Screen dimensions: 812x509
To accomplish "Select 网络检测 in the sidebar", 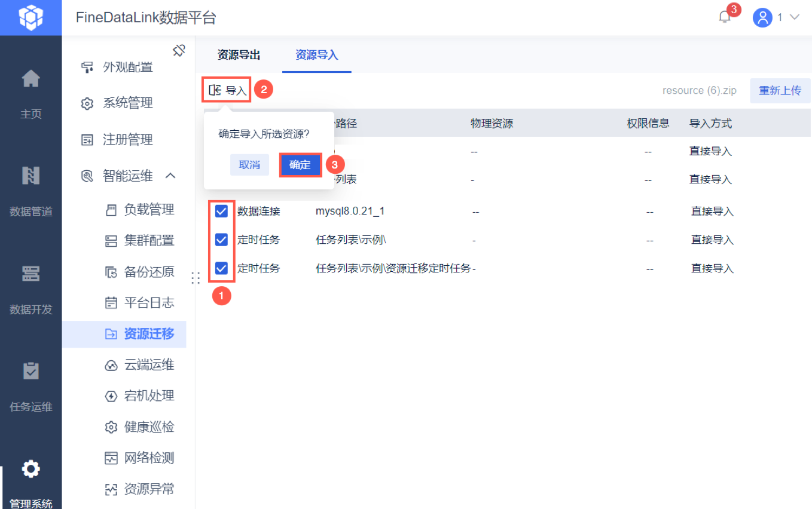I will click(149, 458).
